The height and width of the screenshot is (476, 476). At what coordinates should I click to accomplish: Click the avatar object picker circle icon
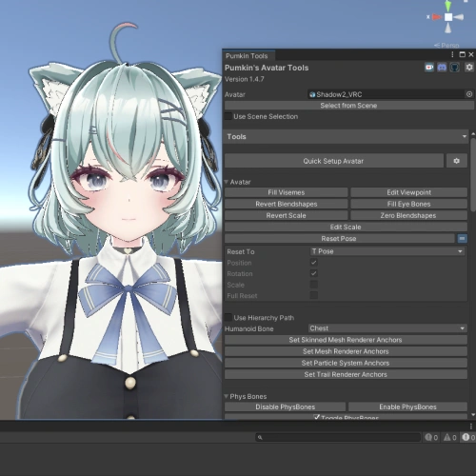pyautogui.click(x=469, y=94)
